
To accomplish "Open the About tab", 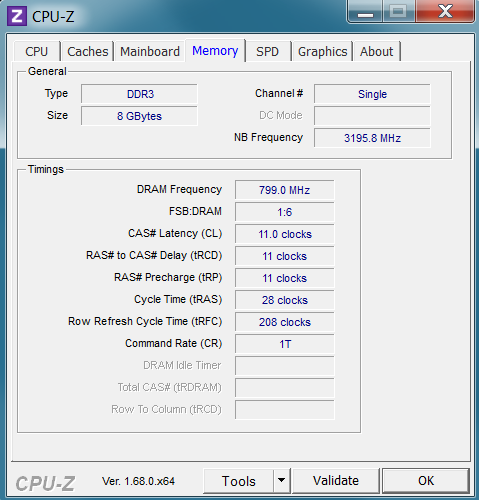I will tap(377, 52).
